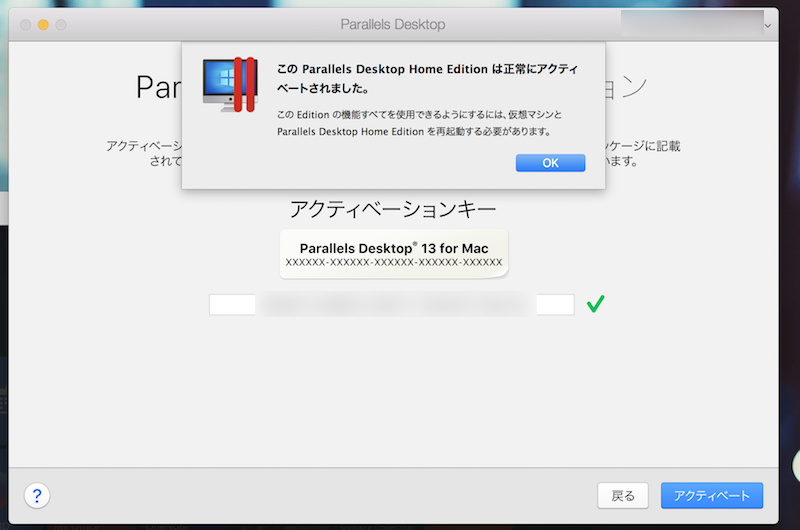
Task: Click the gray close window button
Action: click(x=25, y=24)
